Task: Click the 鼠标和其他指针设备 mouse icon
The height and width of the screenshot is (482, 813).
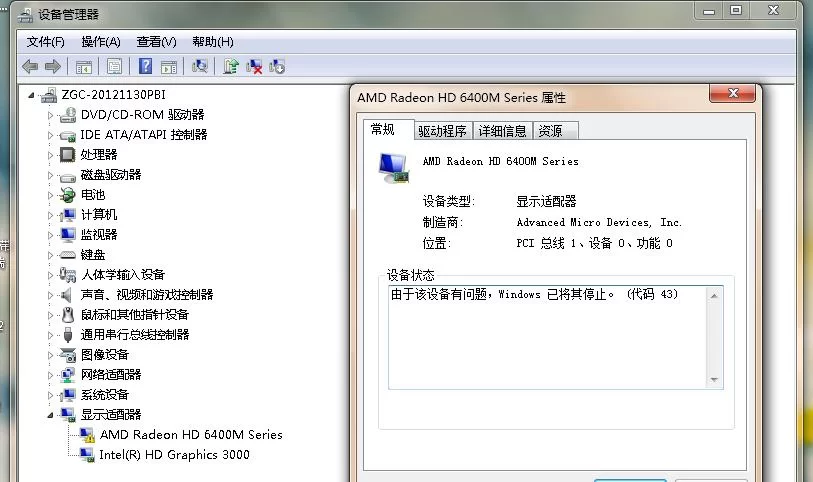Action: tap(67, 315)
